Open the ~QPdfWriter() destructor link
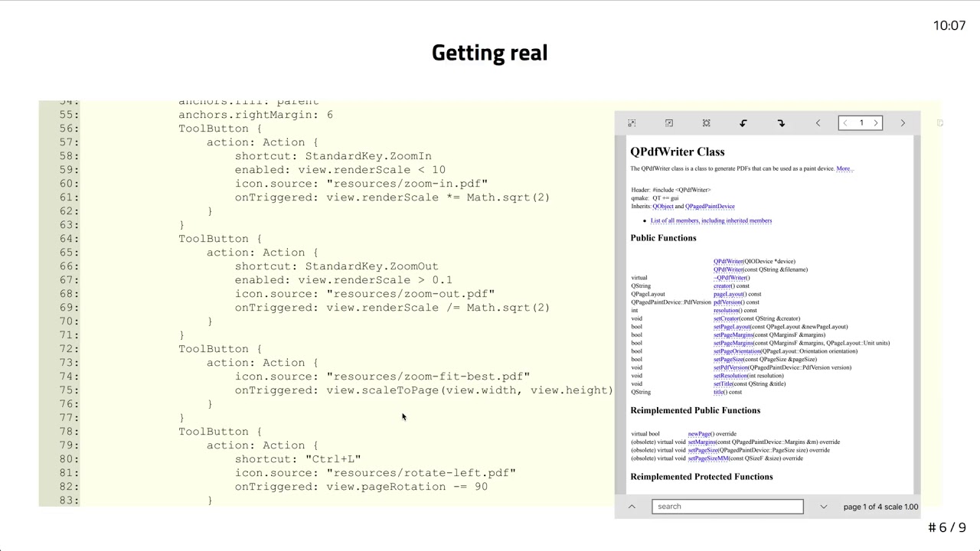Viewport: 980px width, 551px height. pos(731,278)
